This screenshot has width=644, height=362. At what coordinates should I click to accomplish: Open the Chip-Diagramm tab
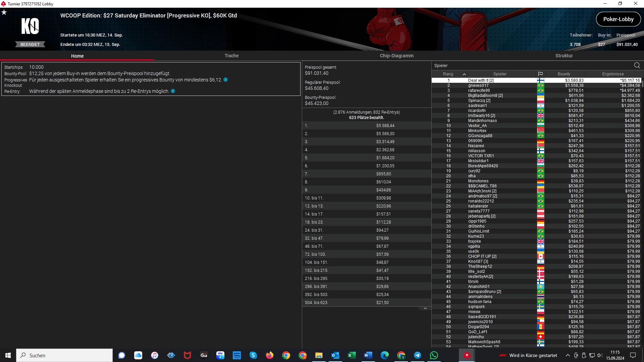(x=396, y=56)
